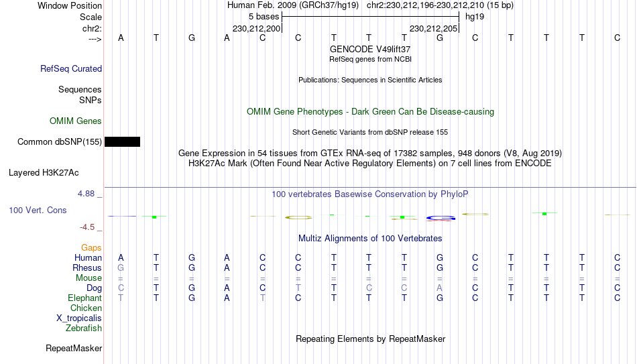637x364 pixels.
Task: Select the X_tropicalis alignment row label
Action: [x=79, y=318]
